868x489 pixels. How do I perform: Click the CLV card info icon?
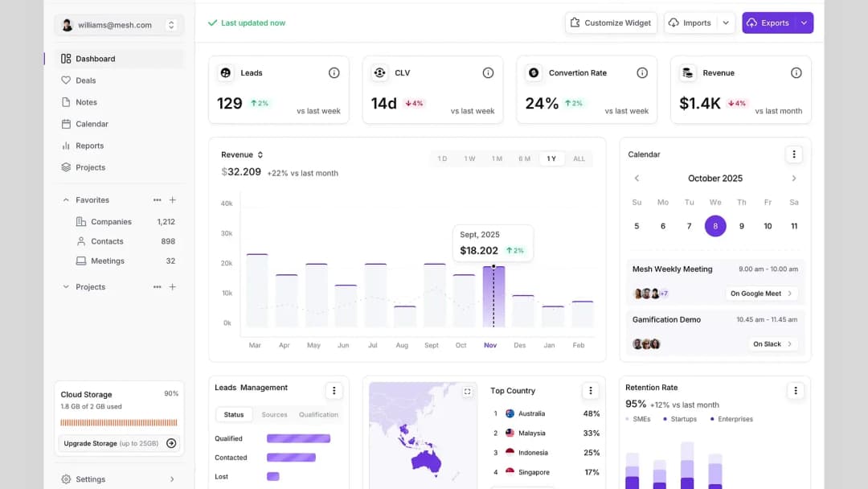point(488,72)
